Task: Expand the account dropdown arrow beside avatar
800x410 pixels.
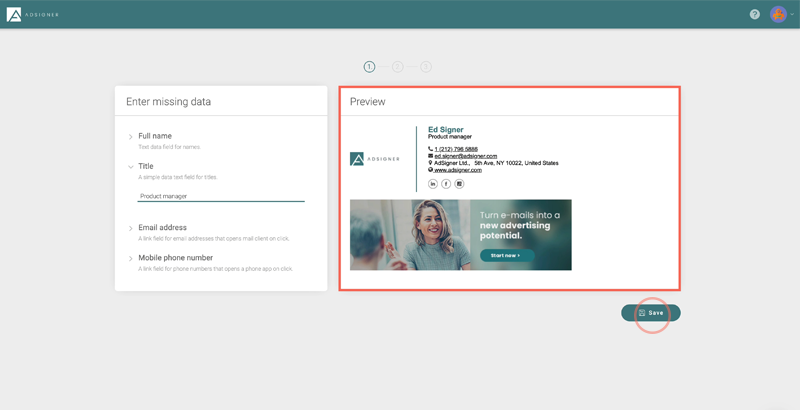Action: pos(792,15)
